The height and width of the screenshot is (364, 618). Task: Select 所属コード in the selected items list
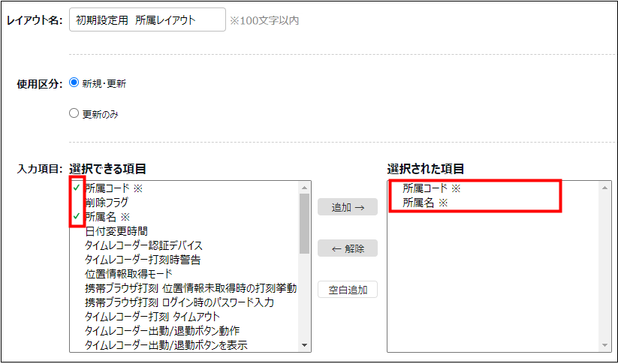pyautogui.click(x=431, y=188)
